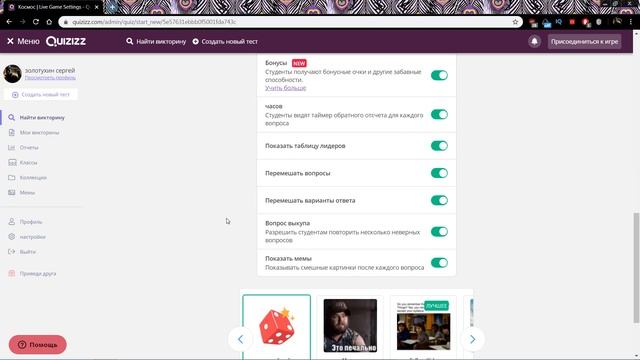Click the Помощь help button
The width and height of the screenshot is (640, 360).
38,345
